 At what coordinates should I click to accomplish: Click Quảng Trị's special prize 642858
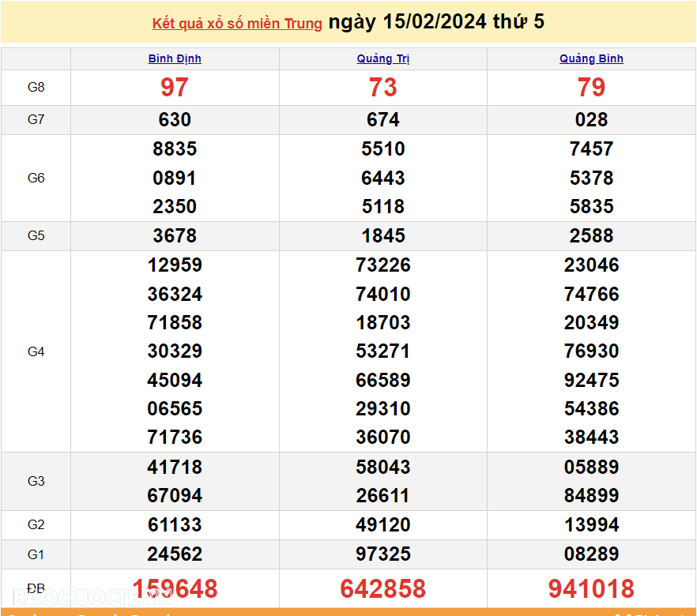pyautogui.click(x=383, y=588)
